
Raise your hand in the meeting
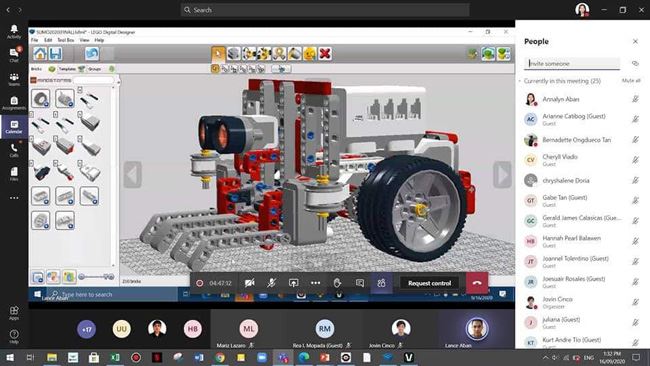337,283
